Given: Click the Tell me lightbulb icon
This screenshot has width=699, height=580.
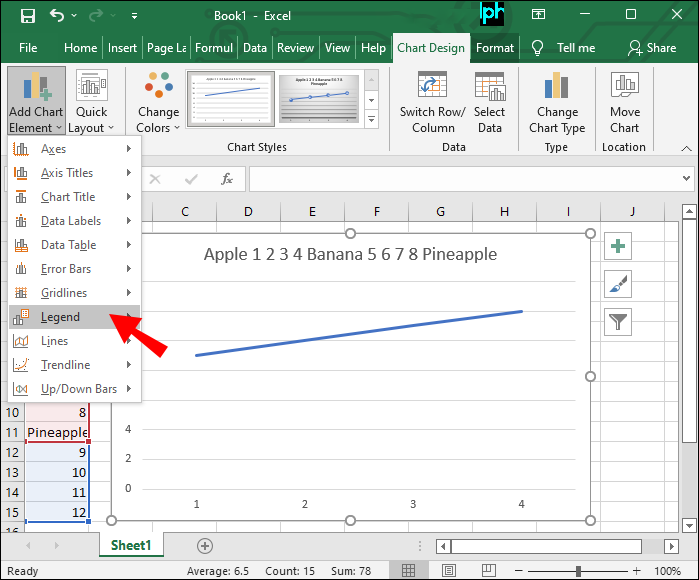Looking at the screenshot, I should coord(538,48).
